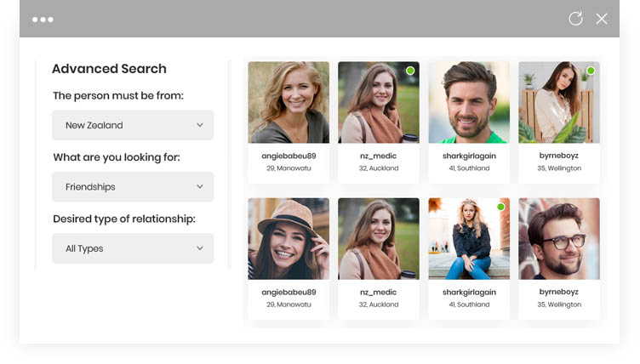The height and width of the screenshot is (364, 640).
Task: Click byrneboyz name under glasses man photo
Action: (x=559, y=292)
